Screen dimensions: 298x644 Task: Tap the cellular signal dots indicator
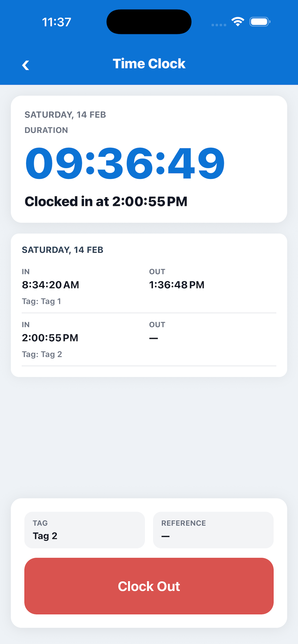pyautogui.click(x=219, y=25)
